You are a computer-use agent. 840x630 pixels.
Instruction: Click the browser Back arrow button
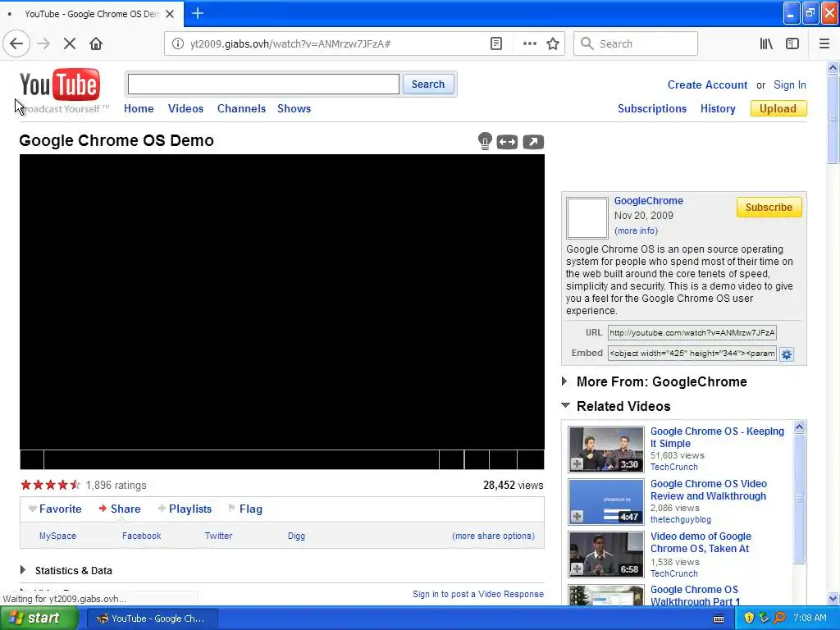(16, 44)
